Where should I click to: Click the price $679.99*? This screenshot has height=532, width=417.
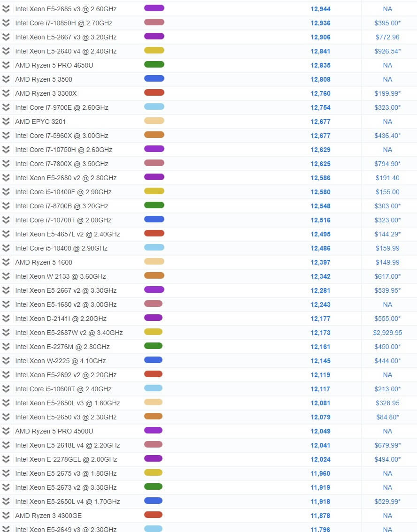(387, 446)
